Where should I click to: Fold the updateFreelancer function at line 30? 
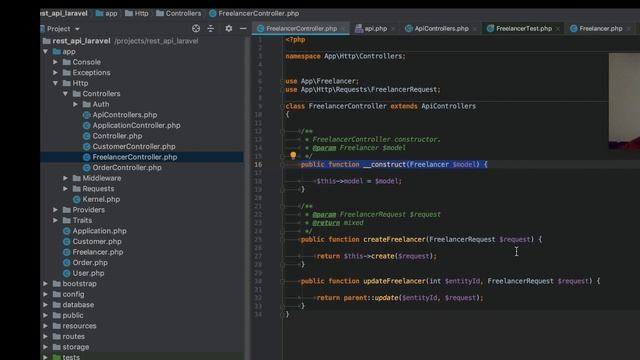click(x=282, y=281)
